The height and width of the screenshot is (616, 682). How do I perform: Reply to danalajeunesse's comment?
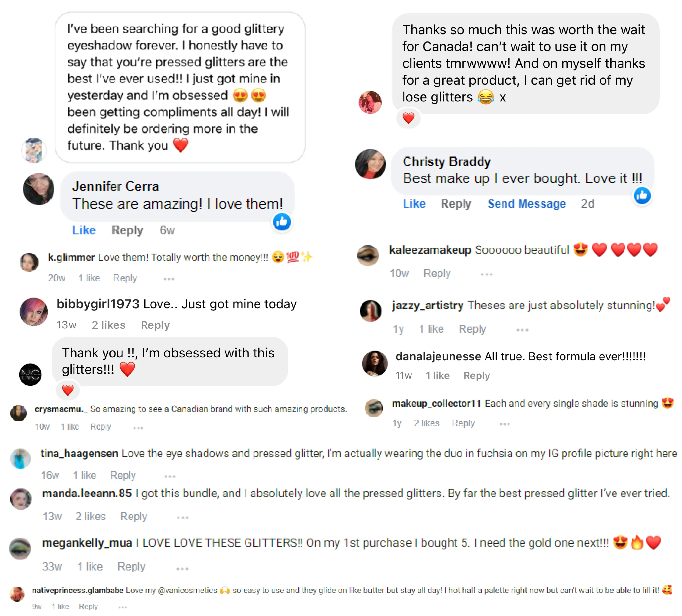476,376
